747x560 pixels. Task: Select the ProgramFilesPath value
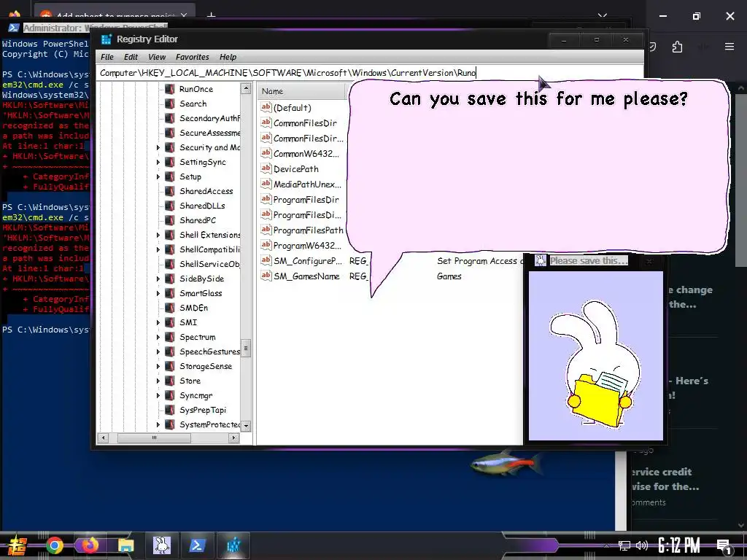(309, 230)
